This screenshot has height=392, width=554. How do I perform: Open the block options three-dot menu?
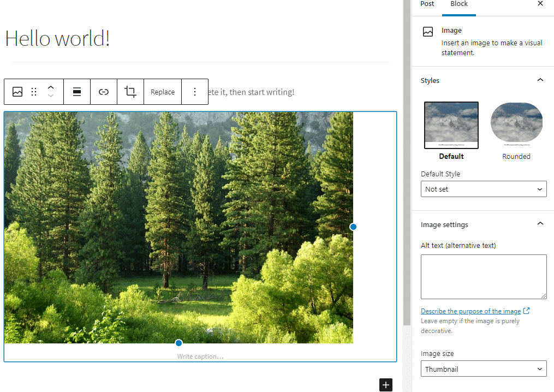[195, 92]
